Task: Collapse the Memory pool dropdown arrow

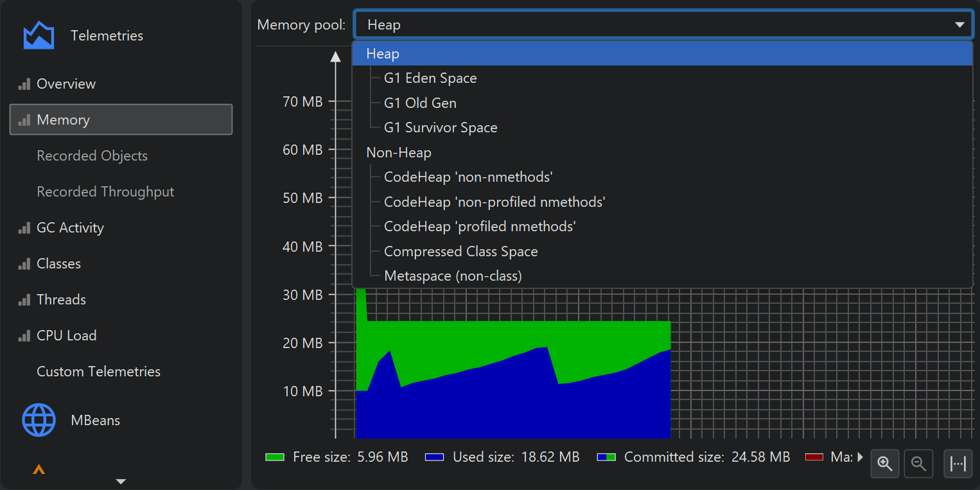Action: (x=959, y=25)
